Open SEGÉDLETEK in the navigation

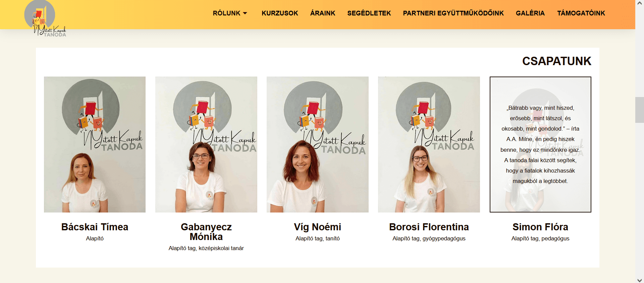point(369,13)
